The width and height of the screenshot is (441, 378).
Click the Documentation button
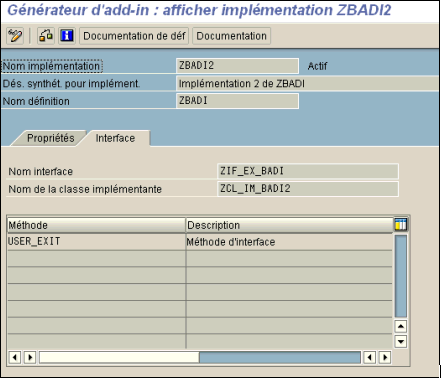click(x=231, y=36)
